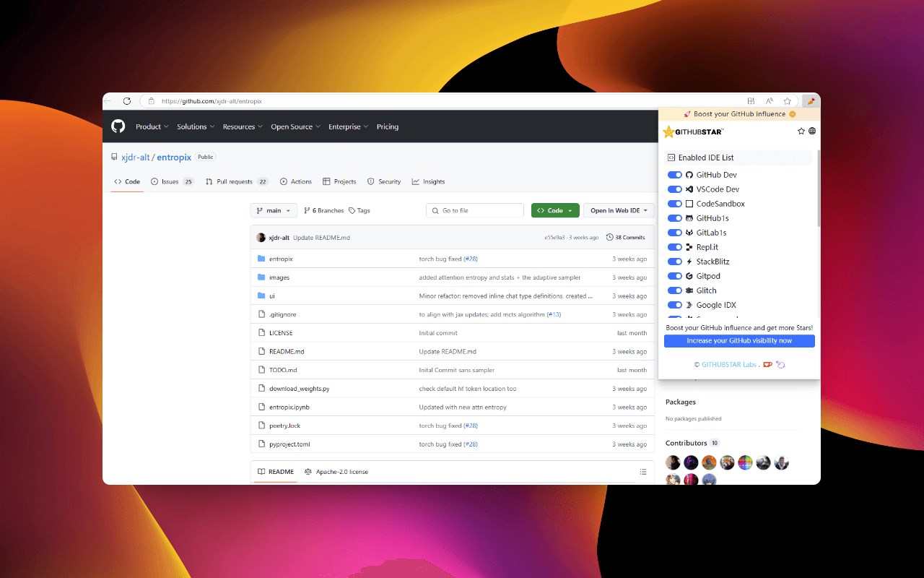The height and width of the screenshot is (578, 924).
Task: Switch to the Pull requests tab
Action: 237,181
